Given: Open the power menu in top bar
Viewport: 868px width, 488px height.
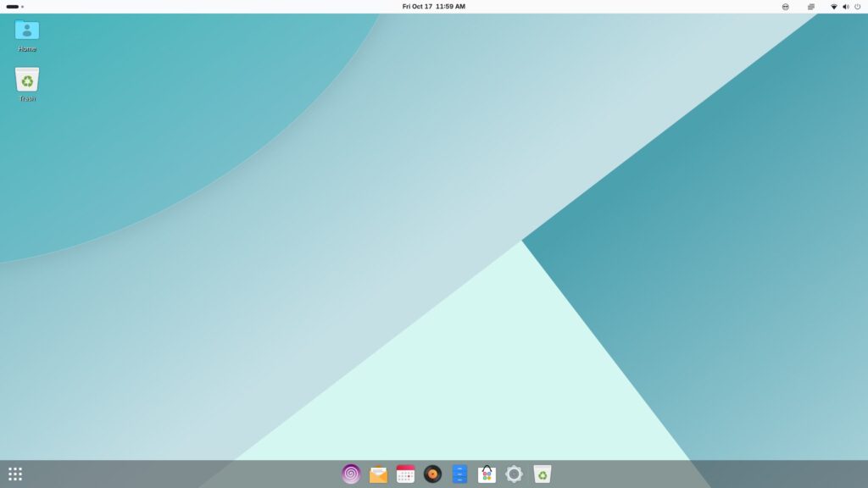Looking at the screenshot, I should click(x=857, y=6).
